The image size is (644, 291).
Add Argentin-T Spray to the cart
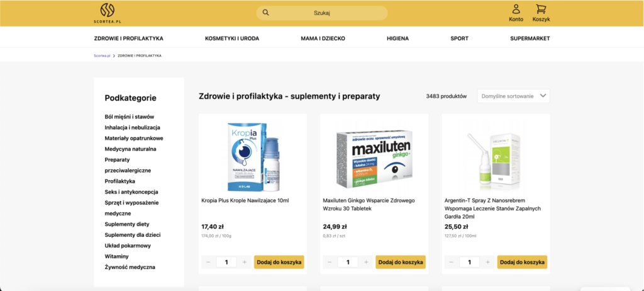point(522,262)
